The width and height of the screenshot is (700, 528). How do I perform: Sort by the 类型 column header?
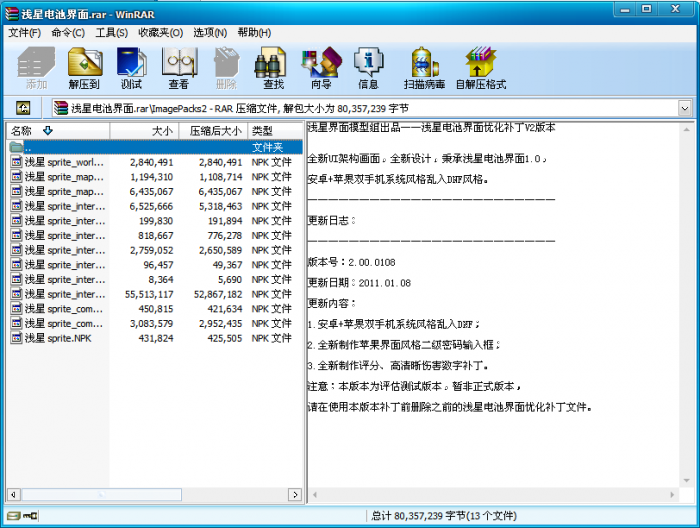click(x=275, y=131)
